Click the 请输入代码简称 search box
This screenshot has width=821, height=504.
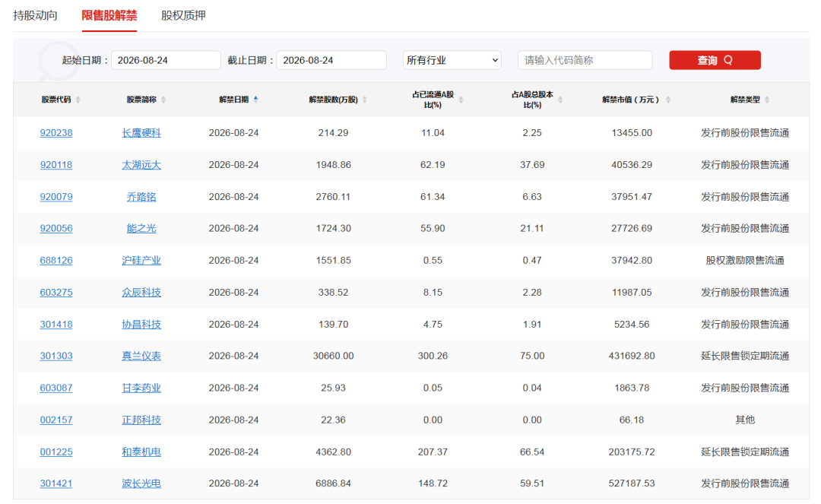tap(585, 60)
